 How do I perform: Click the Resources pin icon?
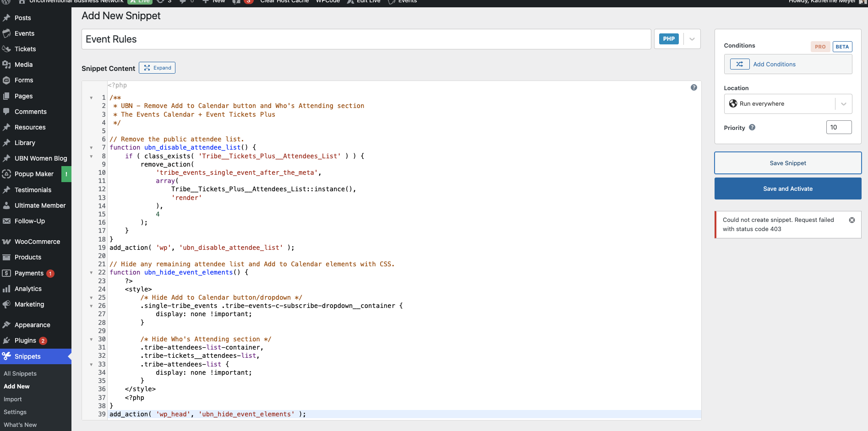(x=6, y=127)
